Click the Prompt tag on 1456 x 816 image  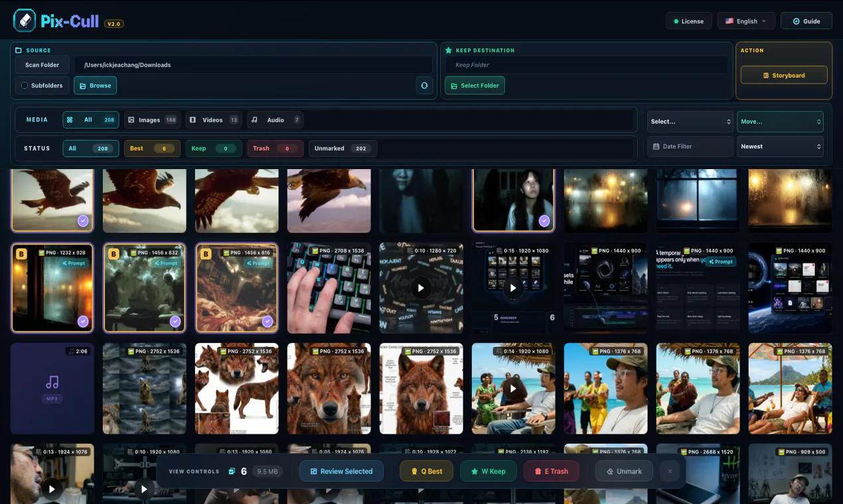pyautogui.click(x=258, y=263)
